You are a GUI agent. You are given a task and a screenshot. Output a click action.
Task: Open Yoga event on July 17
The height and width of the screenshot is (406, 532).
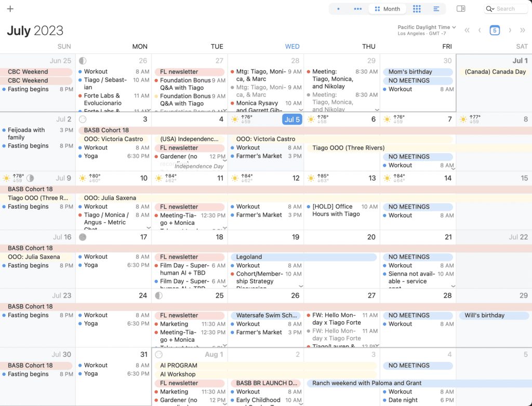coord(114,265)
